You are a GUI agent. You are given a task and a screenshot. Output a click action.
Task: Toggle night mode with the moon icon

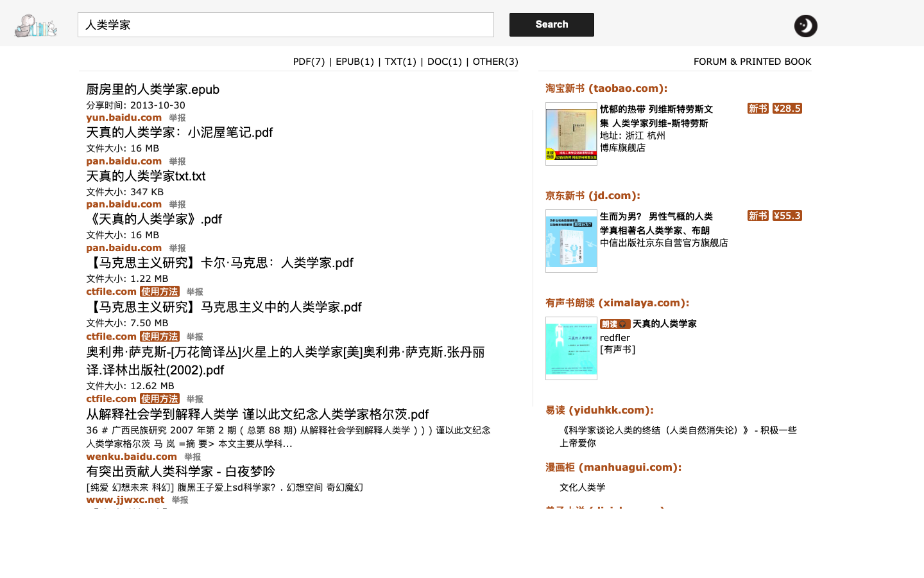pos(805,26)
